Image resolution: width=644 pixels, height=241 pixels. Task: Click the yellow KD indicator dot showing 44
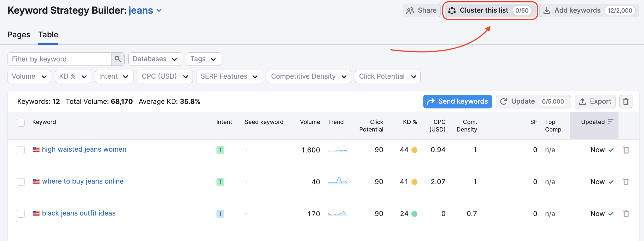tap(414, 150)
